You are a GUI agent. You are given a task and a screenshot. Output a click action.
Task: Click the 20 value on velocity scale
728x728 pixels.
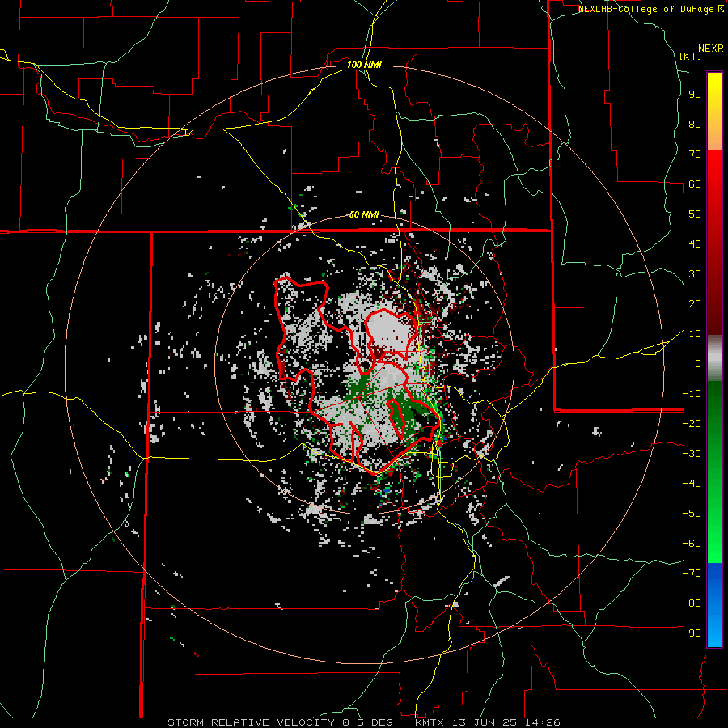click(695, 304)
